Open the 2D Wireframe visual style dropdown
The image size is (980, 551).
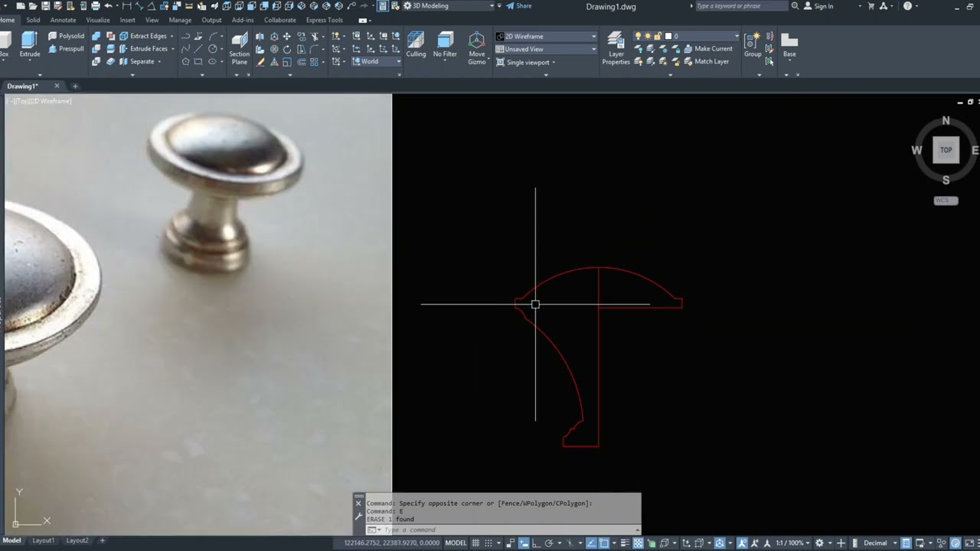pyautogui.click(x=546, y=36)
